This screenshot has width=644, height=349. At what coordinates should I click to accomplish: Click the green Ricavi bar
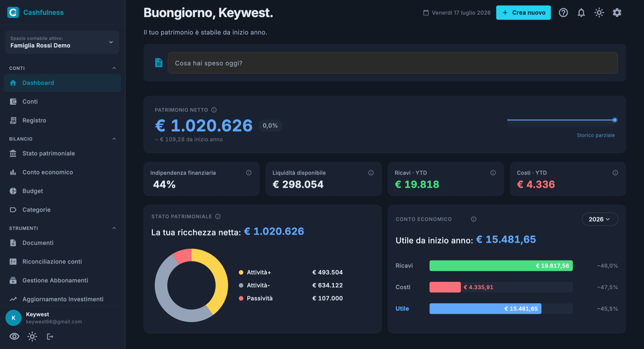[501, 266]
